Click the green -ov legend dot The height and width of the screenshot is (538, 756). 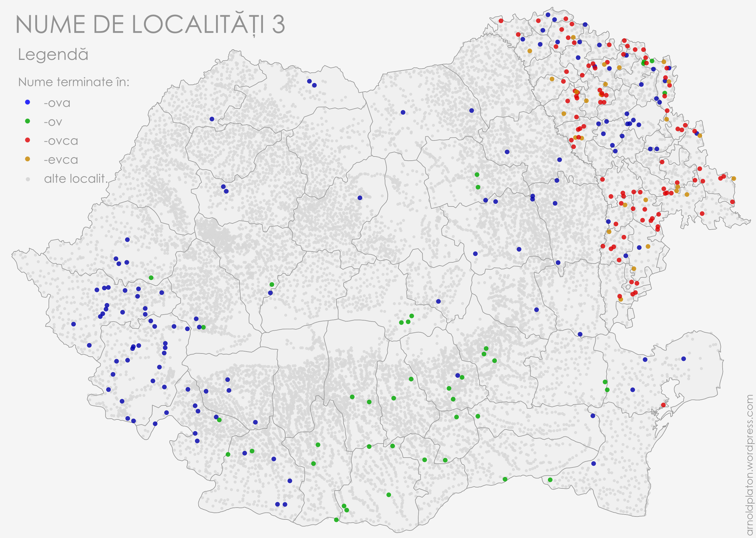[27, 121]
